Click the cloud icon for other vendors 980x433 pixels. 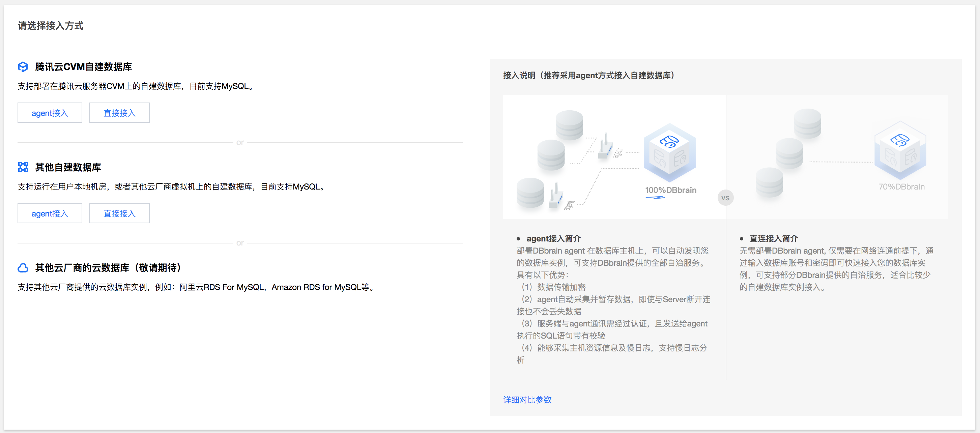pos(23,268)
